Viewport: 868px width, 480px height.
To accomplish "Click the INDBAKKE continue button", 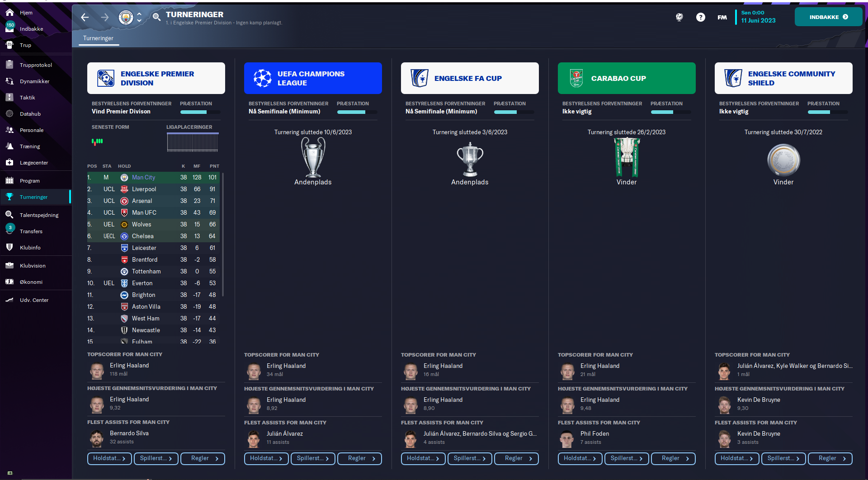I will 828,17.
